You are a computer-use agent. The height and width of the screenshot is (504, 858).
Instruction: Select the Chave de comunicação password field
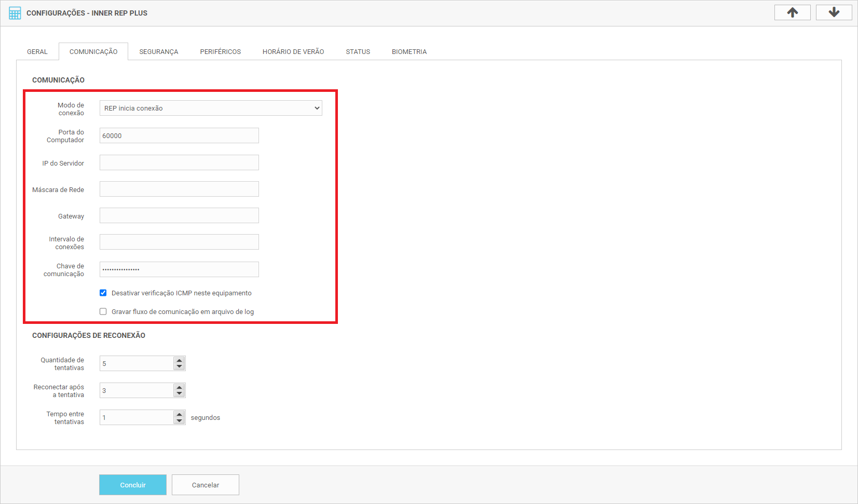179,269
